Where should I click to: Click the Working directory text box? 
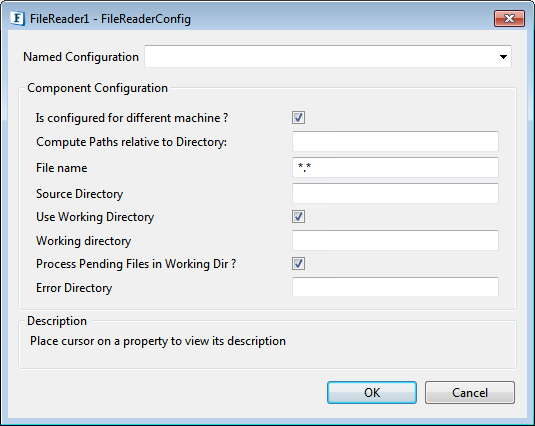pyautogui.click(x=395, y=240)
